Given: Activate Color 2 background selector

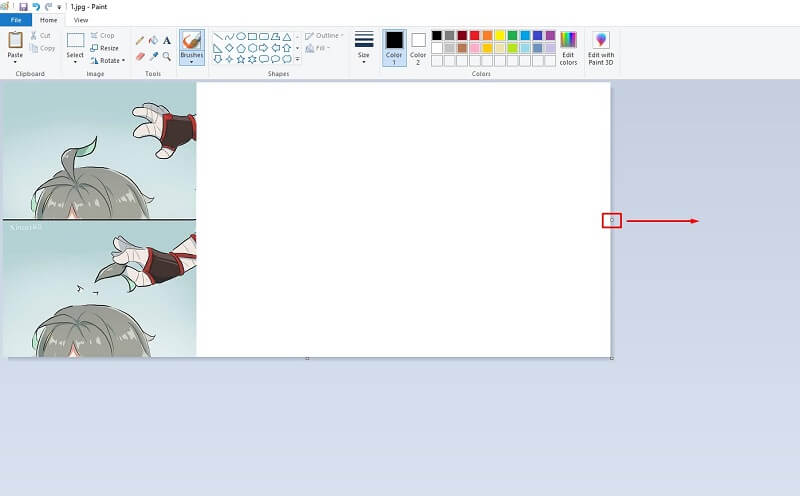Looking at the screenshot, I should point(418,47).
